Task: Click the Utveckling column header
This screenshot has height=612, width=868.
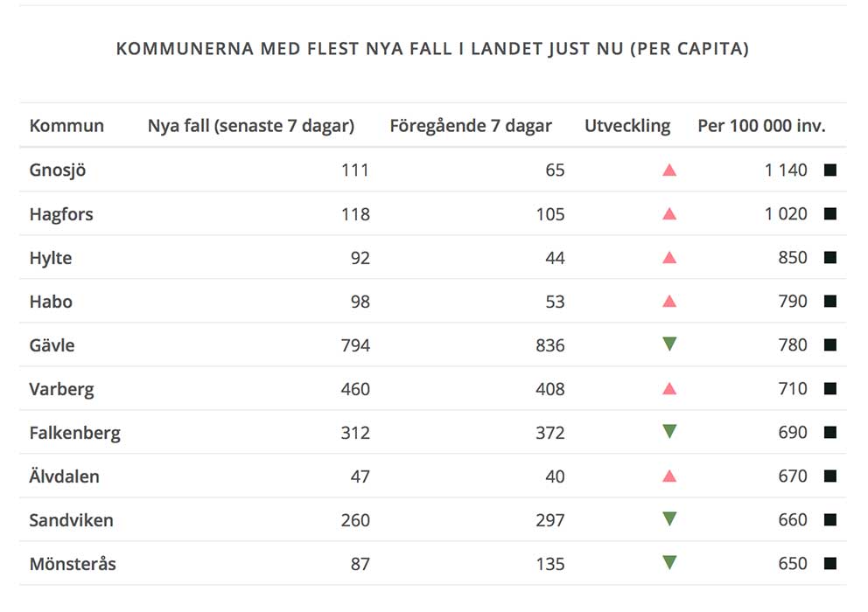Action: tap(627, 126)
